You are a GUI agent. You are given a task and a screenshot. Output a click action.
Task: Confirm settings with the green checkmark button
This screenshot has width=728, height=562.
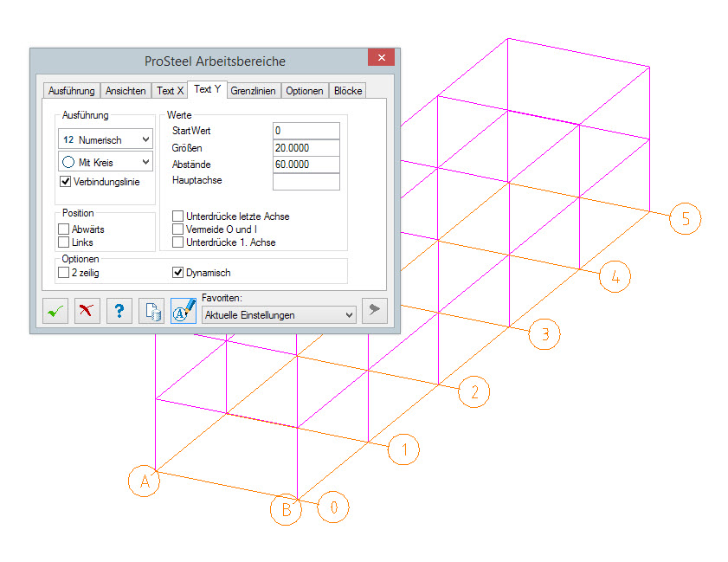click(55, 311)
